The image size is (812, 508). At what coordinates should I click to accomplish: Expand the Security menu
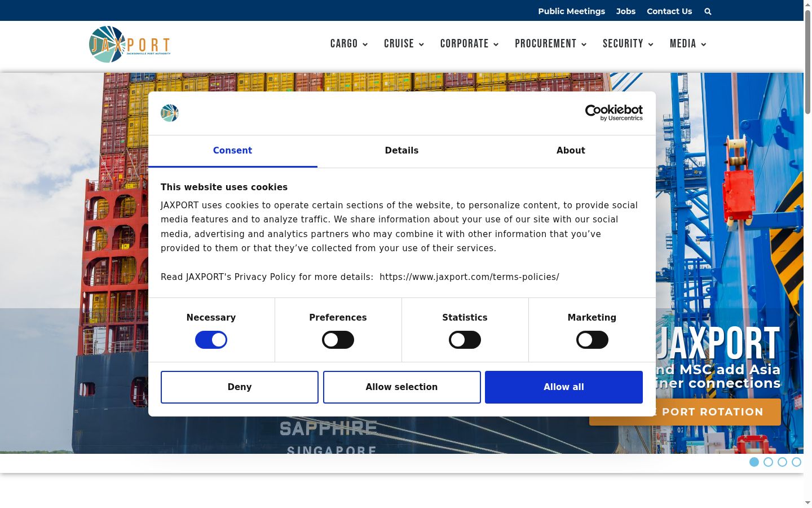click(628, 44)
